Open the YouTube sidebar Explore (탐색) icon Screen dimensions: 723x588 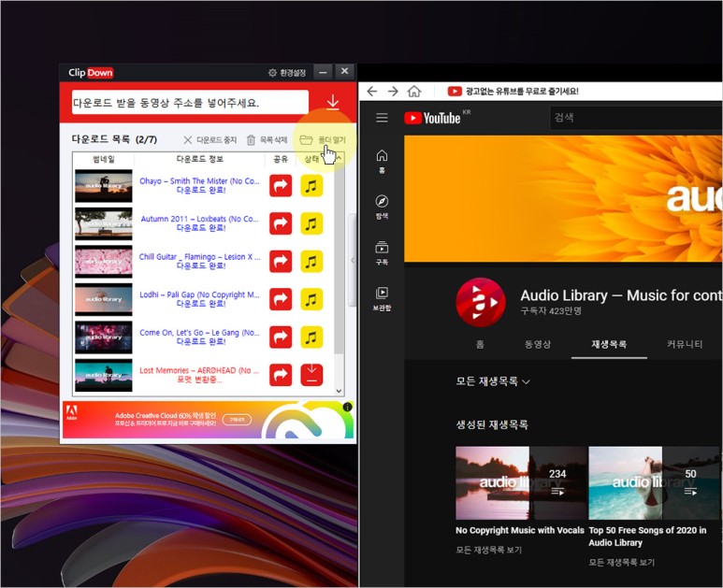(x=382, y=207)
